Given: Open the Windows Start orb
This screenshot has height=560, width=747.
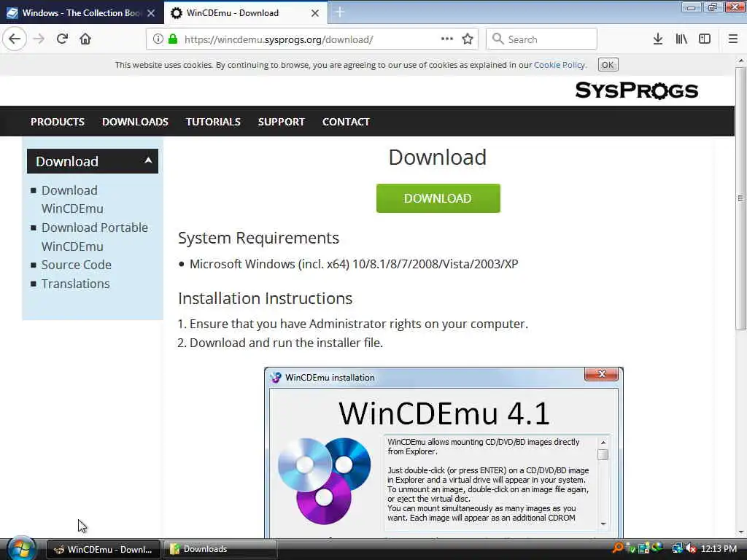Looking at the screenshot, I should (x=21, y=548).
